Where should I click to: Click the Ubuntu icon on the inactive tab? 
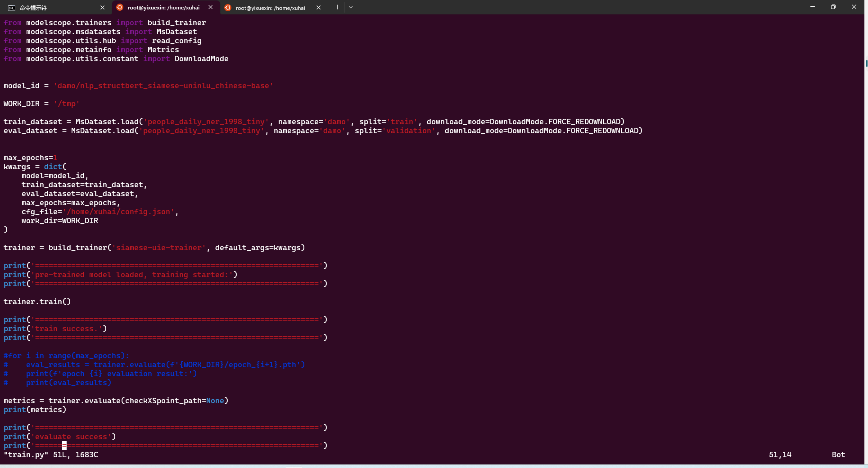tap(228, 8)
